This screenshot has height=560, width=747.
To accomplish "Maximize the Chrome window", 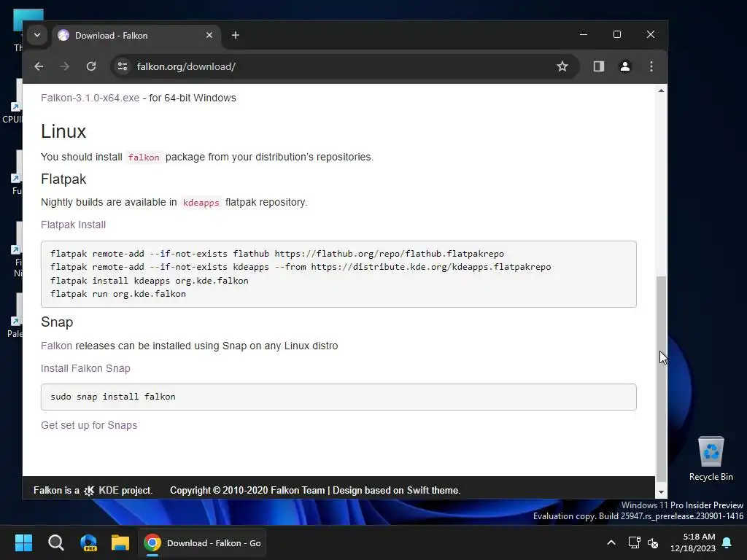I will 617,34.
